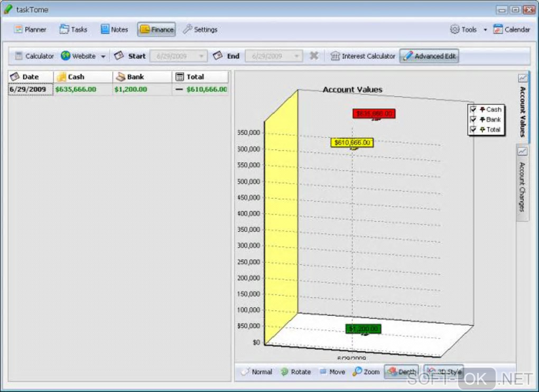Screen dimensions: 539x392
Task: Open the Settings section
Action: coord(200,30)
